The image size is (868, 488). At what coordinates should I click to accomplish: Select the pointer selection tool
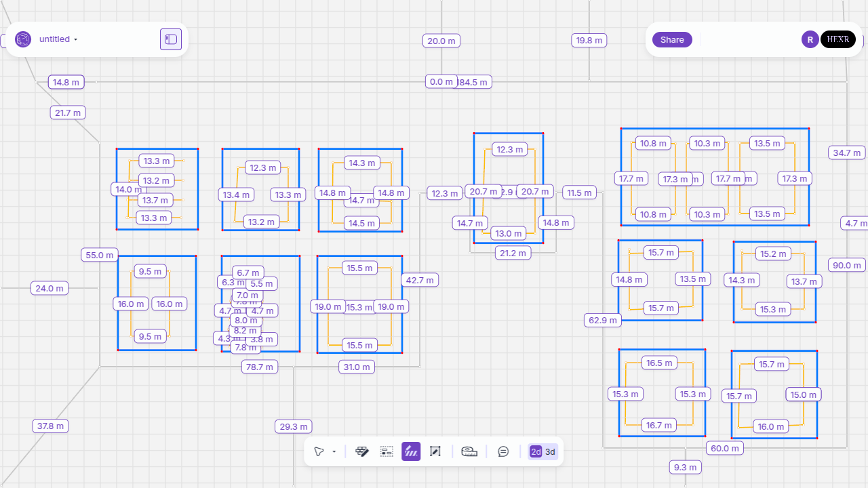click(319, 451)
